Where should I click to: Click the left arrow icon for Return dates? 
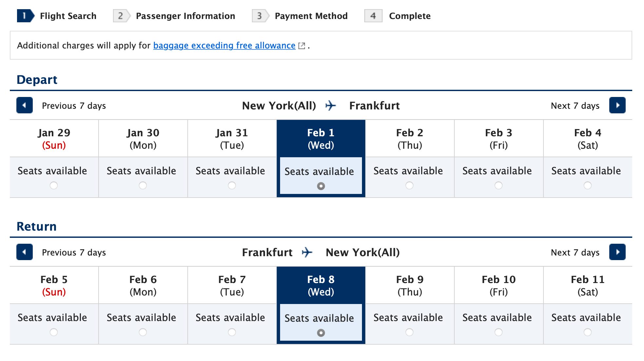(24, 252)
